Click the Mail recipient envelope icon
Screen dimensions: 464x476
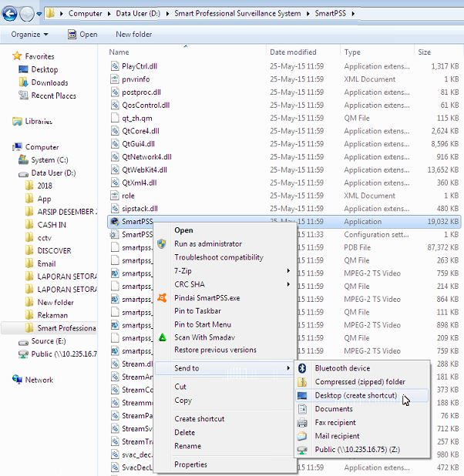coord(302,436)
